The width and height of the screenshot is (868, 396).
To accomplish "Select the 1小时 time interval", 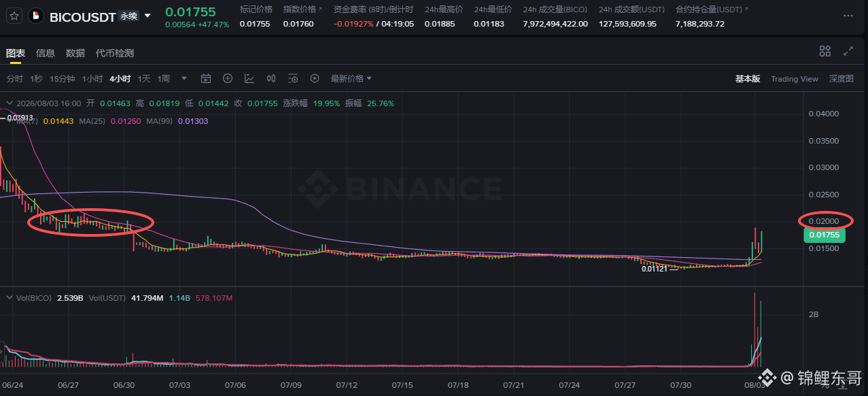I will pyautogui.click(x=92, y=79).
